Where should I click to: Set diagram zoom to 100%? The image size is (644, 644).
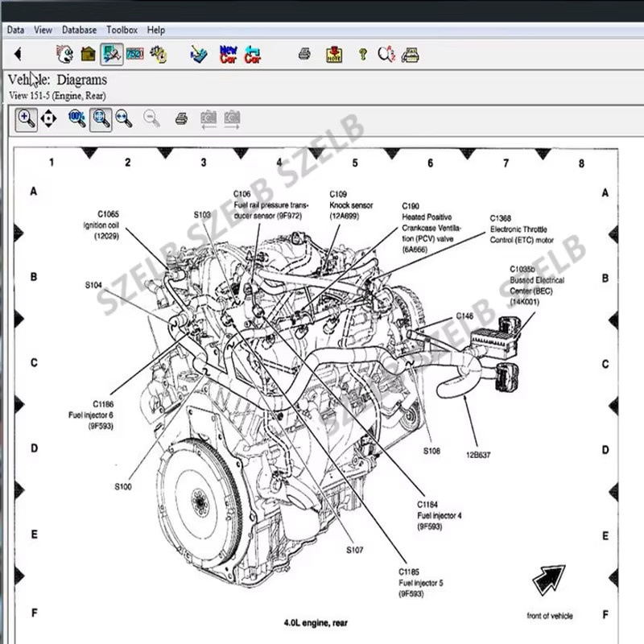(76, 118)
